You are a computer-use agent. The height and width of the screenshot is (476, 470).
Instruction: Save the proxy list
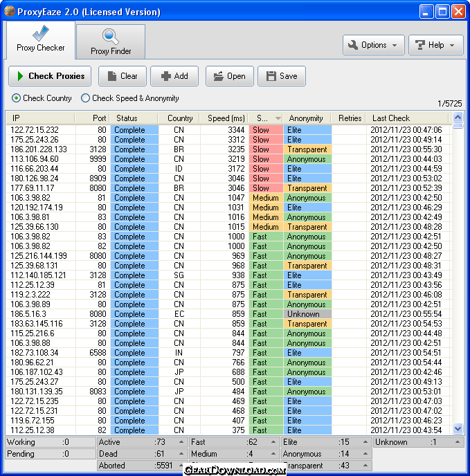282,76
